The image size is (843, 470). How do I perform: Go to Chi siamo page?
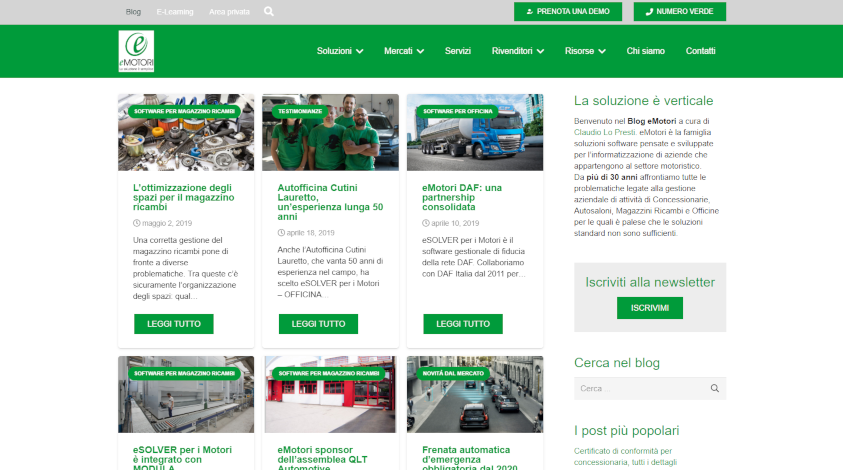point(645,51)
